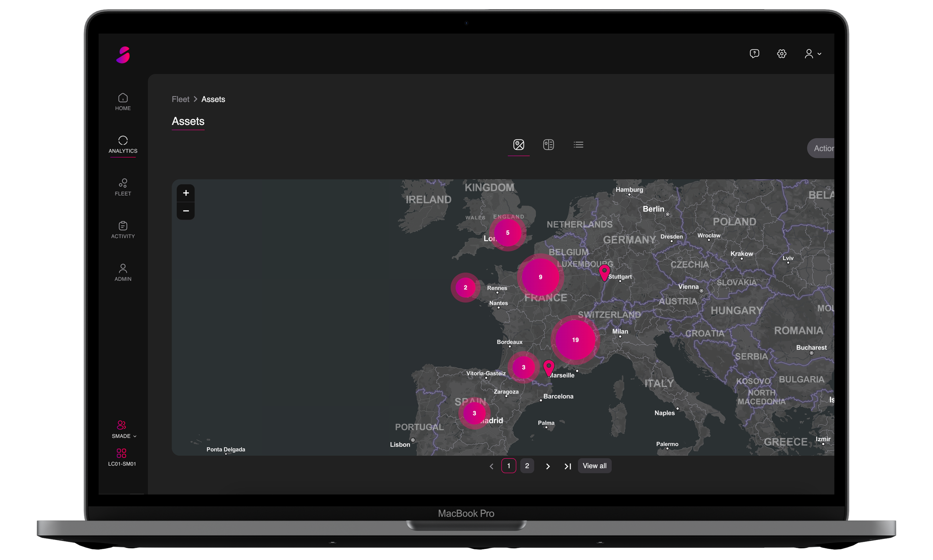Open LC01-SM01 workspace selector
The image size is (933, 560).
[x=122, y=457]
